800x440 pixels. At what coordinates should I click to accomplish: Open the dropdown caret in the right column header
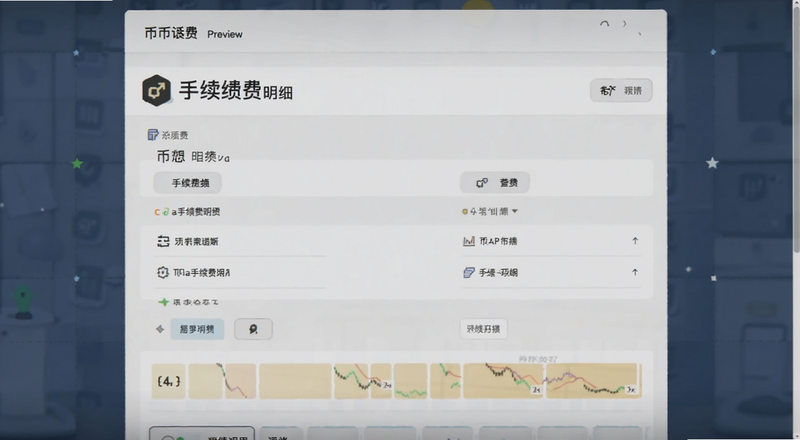(514, 211)
